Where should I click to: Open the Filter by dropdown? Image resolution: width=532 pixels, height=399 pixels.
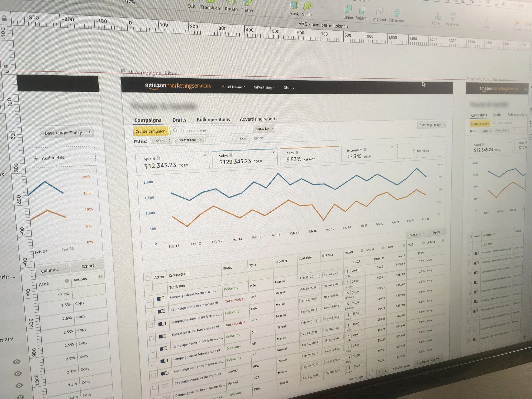coord(264,129)
